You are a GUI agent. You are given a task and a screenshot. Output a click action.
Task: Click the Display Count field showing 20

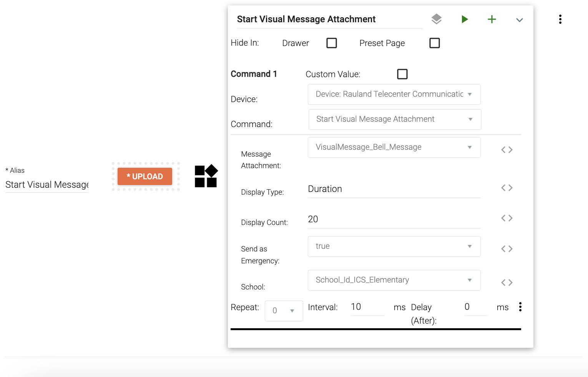click(x=394, y=219)
